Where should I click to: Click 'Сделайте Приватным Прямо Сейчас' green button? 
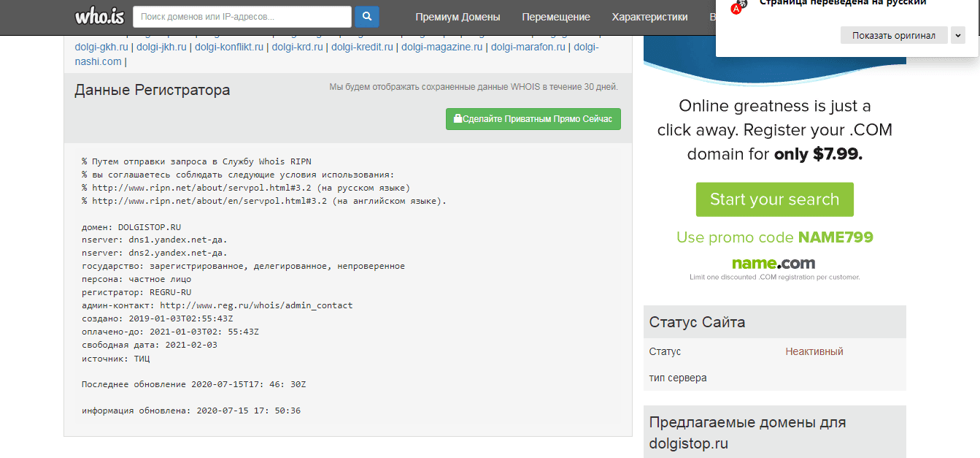coord(533,119)
